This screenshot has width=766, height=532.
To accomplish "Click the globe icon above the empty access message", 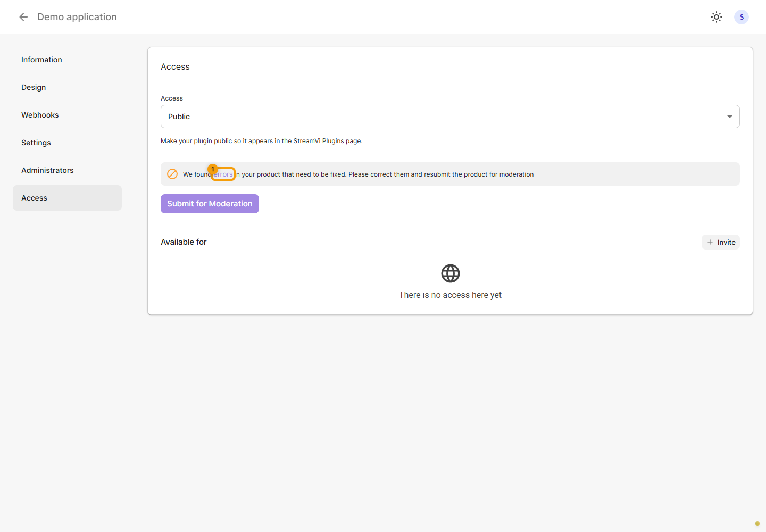I will tap(451, 273).
